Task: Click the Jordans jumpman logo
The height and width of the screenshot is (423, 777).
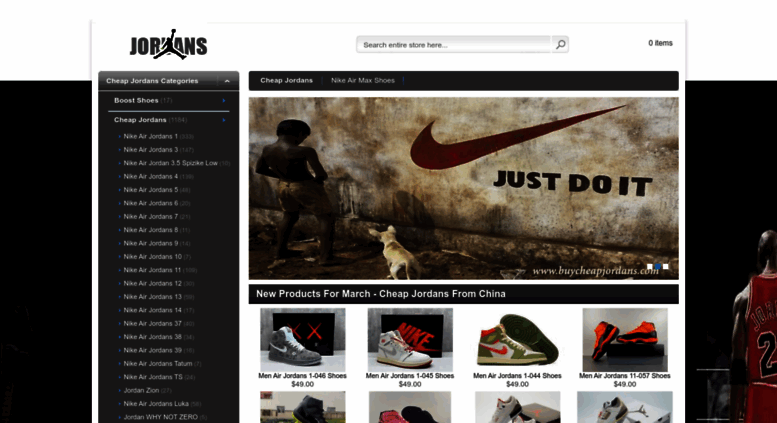Action: click(x=168, y=44)
